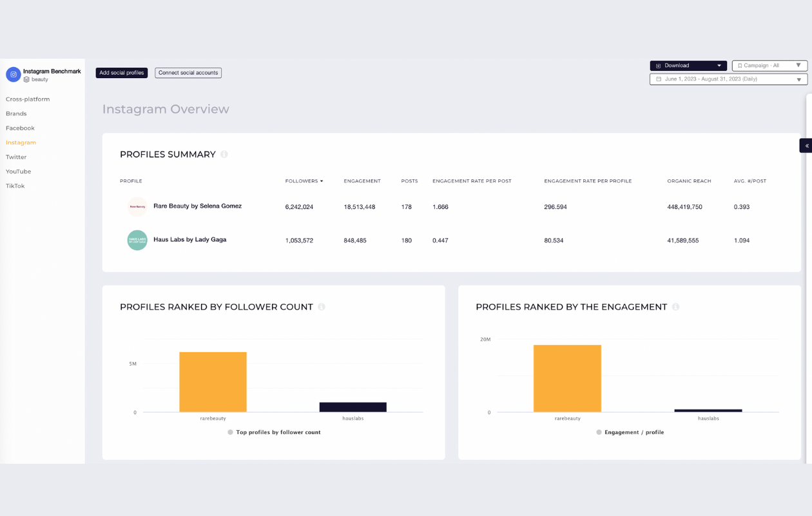Viewport: 812px width, 516px height.
Task: Click the Posts column header
Action: pos(409,181)
